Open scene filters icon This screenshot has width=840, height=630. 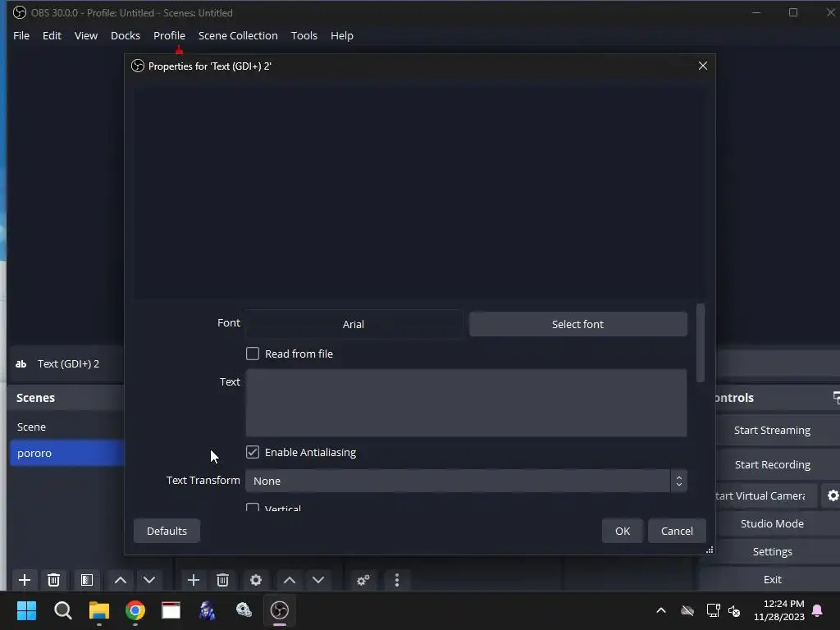pos(87,580)
